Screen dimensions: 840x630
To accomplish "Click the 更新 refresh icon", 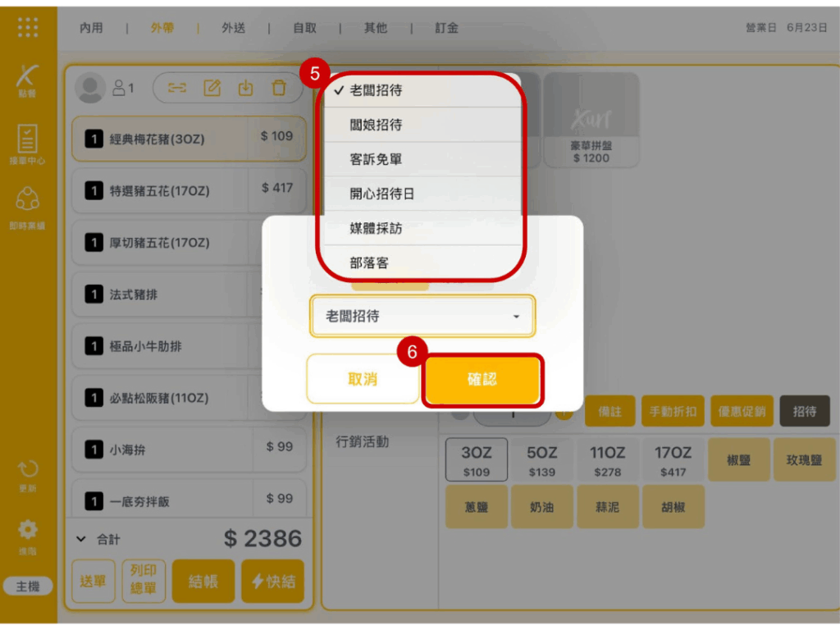I will tap(28, 474).
